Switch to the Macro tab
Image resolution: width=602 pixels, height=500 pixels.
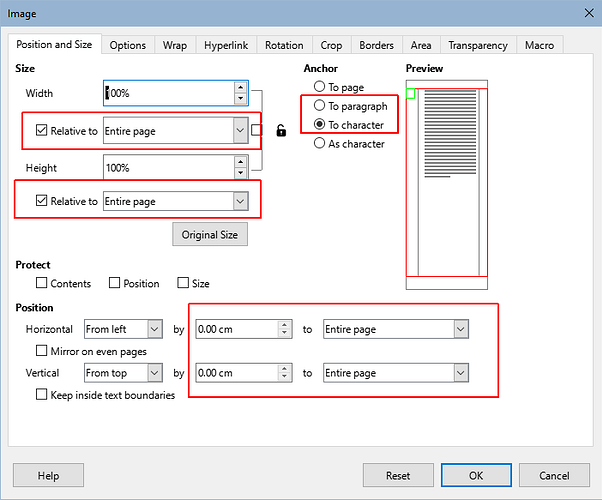tap(539, 45)
